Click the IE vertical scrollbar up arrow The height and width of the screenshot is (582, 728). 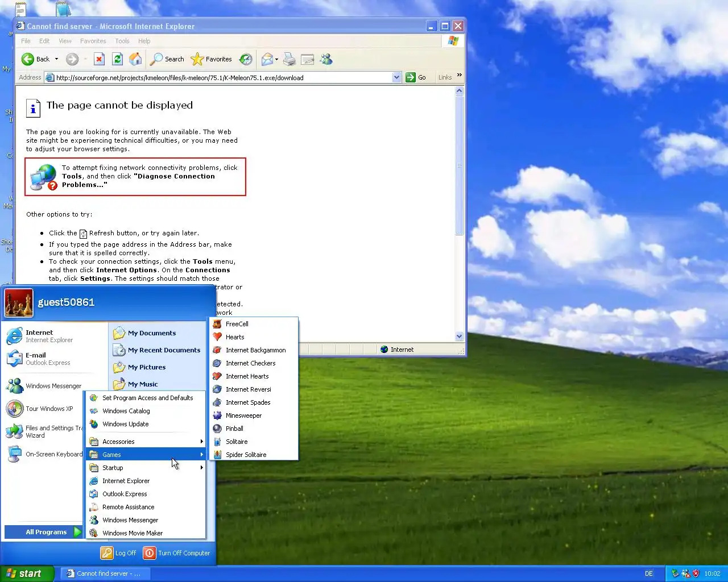click(460, 91)
